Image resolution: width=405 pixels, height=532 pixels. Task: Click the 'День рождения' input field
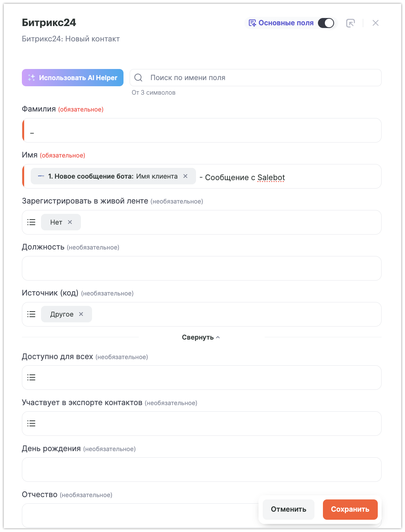click(x=202, y=470)
